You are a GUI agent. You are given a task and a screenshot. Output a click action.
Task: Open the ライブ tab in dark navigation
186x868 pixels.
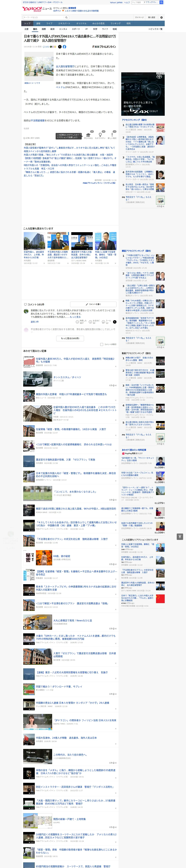[x=49, y=24]
